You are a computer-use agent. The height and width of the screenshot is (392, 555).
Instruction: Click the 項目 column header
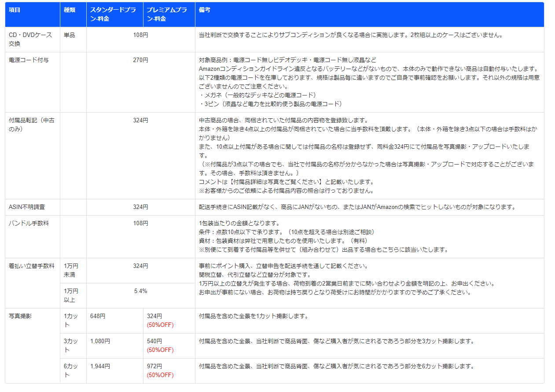(15, 10)
